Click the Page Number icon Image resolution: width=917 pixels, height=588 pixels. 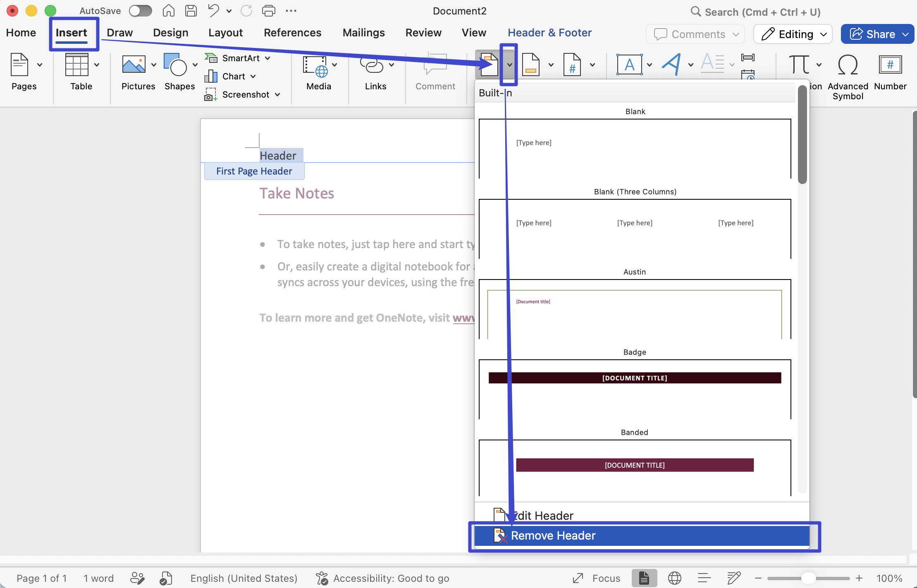(x=572, y=65)
